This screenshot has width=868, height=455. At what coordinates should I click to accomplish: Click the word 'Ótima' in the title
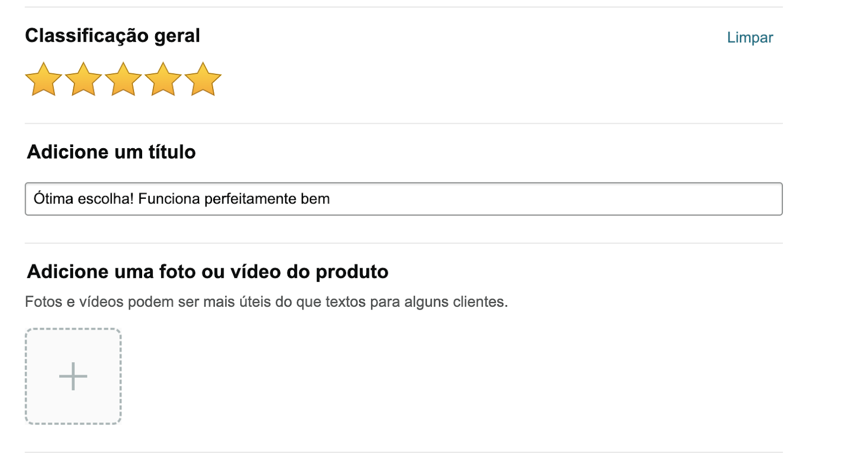(53, 199)
